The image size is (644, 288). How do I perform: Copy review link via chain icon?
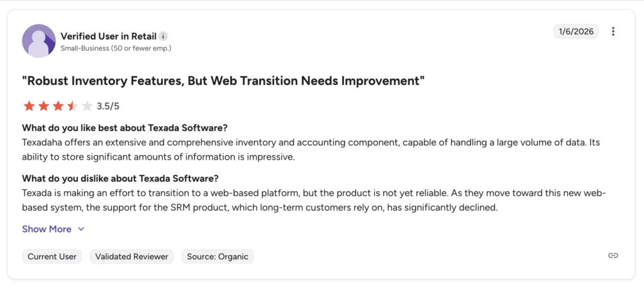pos(613,255)
